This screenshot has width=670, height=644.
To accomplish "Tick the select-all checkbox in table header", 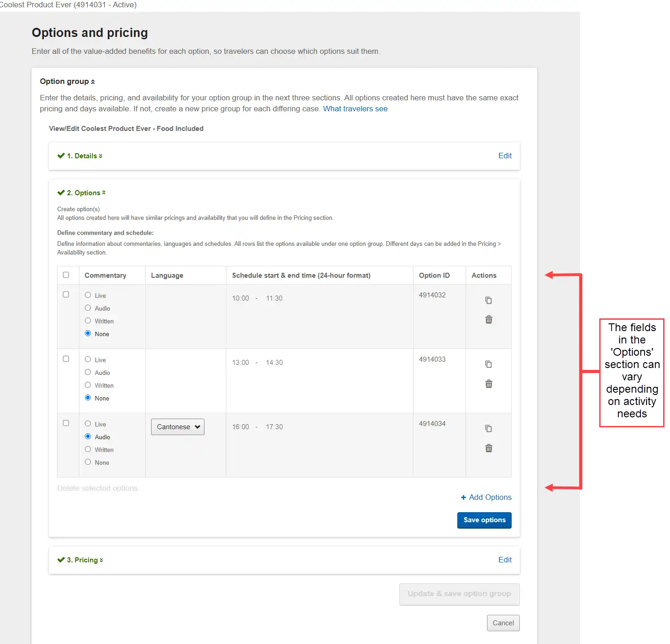I will 66,275.
